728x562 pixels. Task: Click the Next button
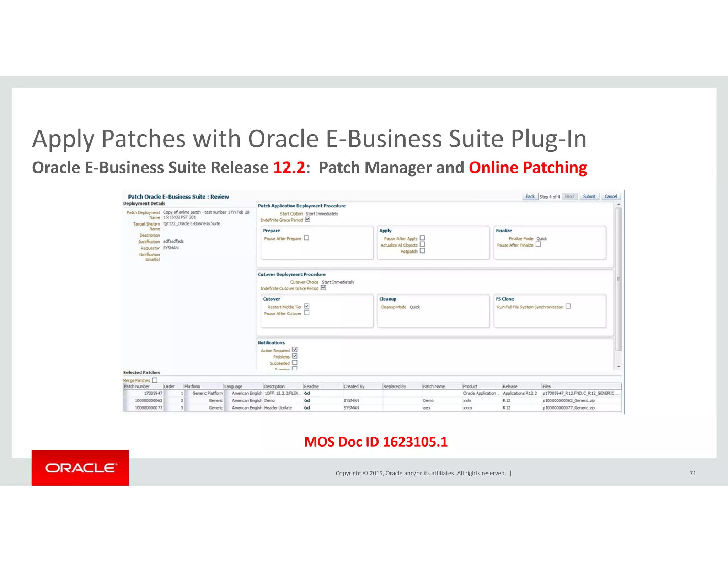click(569, 196)
